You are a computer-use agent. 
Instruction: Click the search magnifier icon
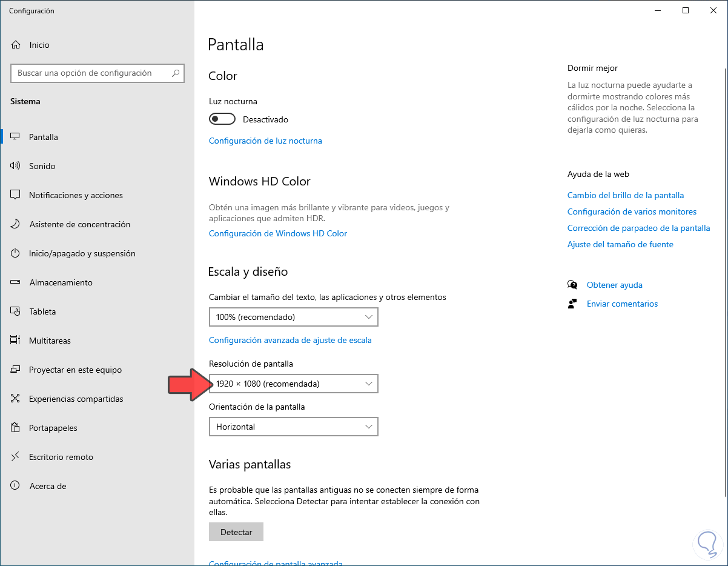[x=176, y=73]
